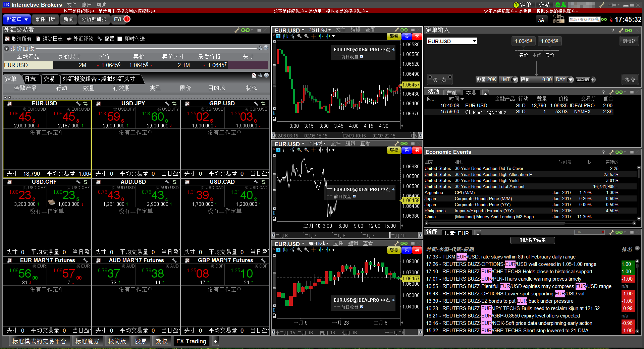Click zoom-out magnifier in 今日线 chart toolbar
The image size is (644, 349).
(x=307, y=150)
